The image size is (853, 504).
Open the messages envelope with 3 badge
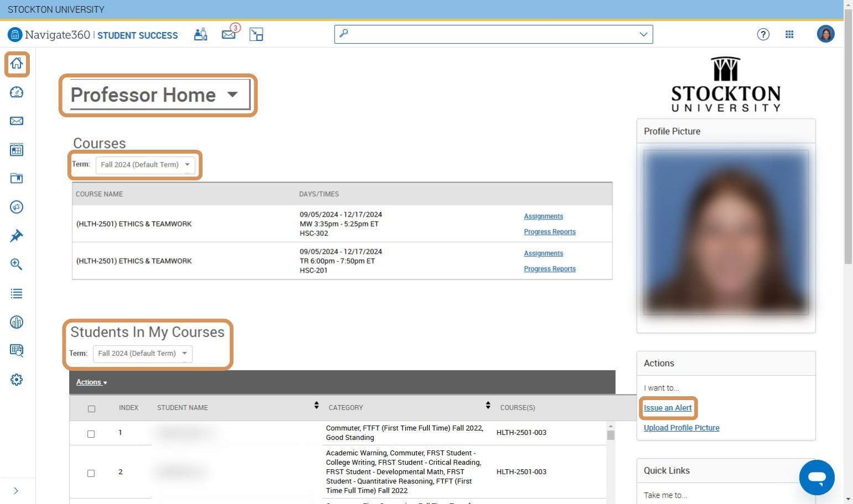tap(230, 33)
